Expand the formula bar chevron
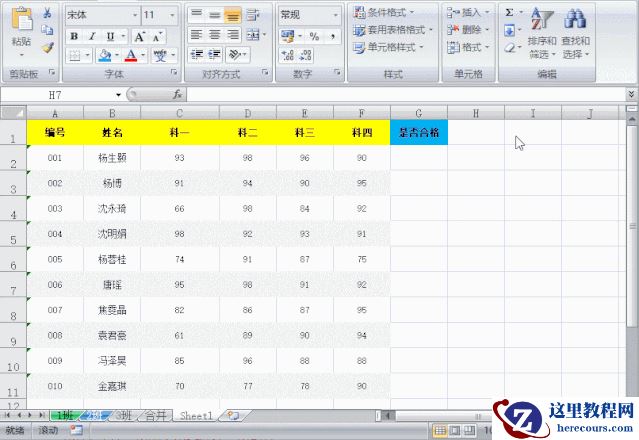Viewport: 639px width, 440px height. 631,95
